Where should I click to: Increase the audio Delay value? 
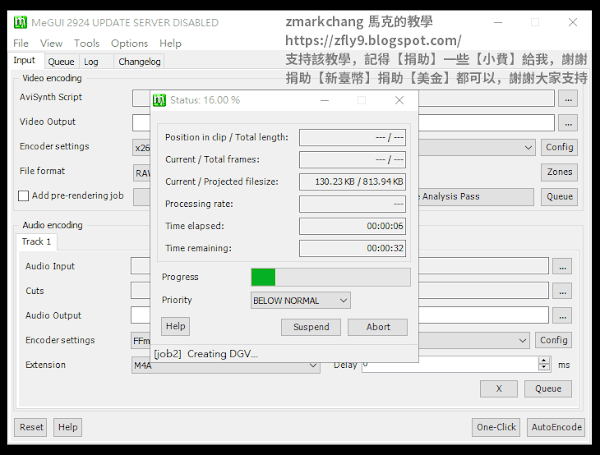pos(544,361)
